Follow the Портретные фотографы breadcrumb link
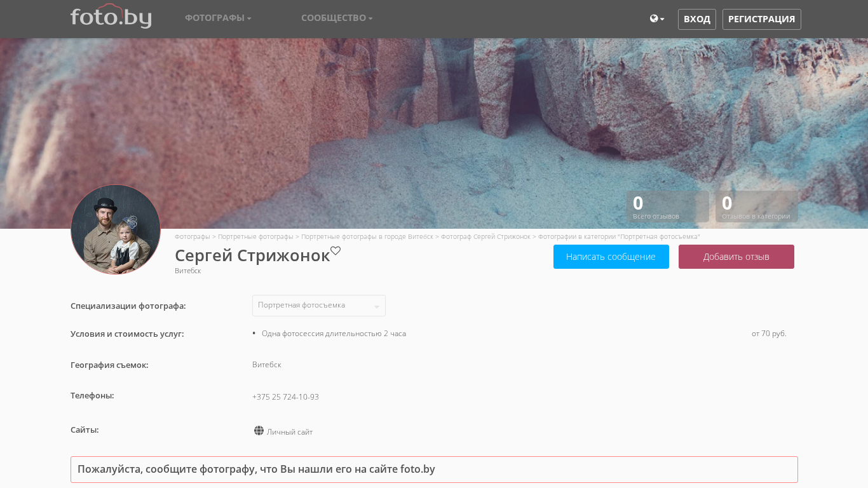This screenshot has width=868, height=488. pos(255,236)
